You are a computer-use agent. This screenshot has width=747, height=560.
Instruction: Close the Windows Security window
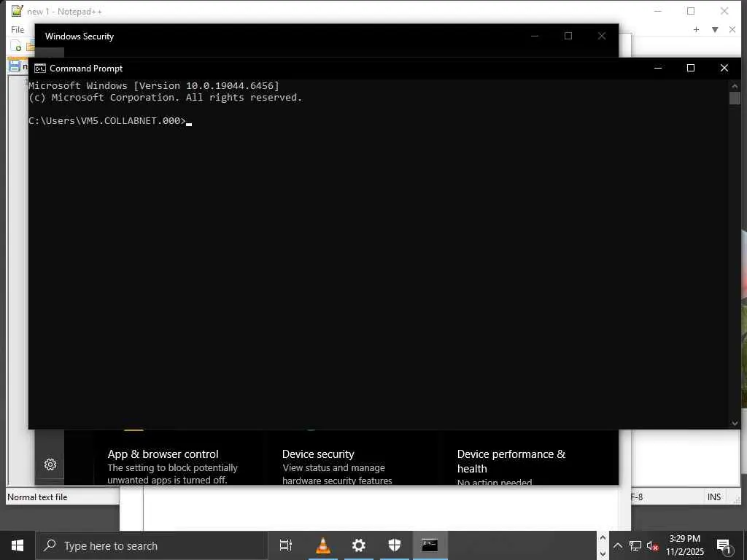[602, 36]
